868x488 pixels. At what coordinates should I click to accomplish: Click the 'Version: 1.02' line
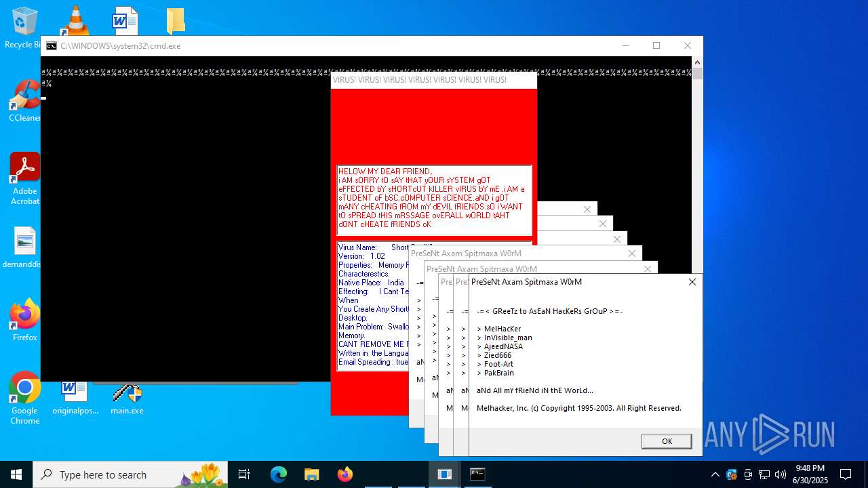(x=361, y=256)
